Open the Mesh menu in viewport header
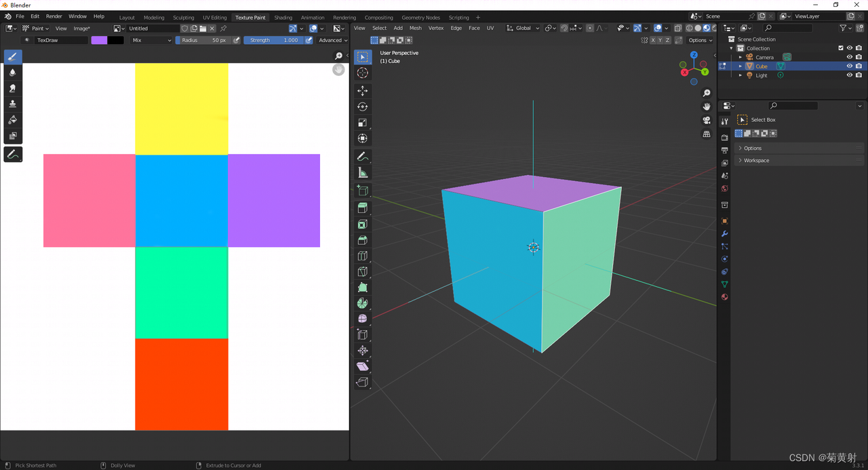This screenshot has width=868, height=470. click(416, 28)
